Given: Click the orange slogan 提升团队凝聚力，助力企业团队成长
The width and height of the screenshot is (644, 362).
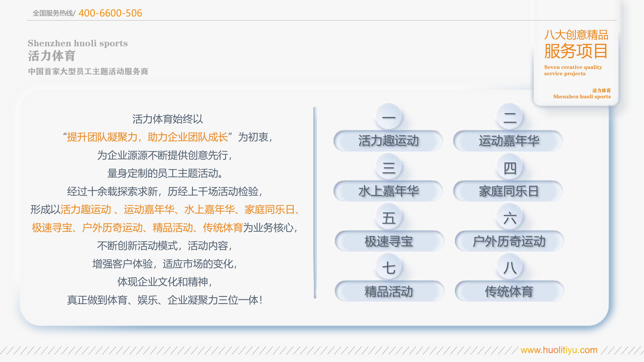Looking at the screenshot, I should [x=148, y=137].
